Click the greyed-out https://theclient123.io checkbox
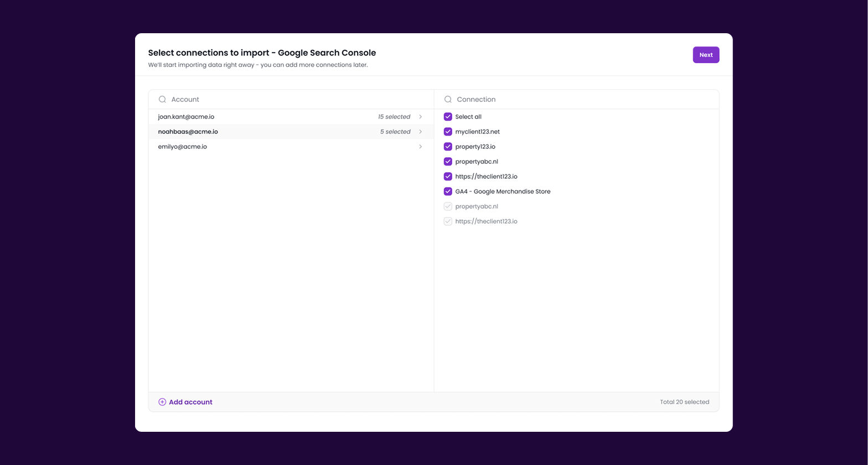Screen dimensions: 868x465 448,221
